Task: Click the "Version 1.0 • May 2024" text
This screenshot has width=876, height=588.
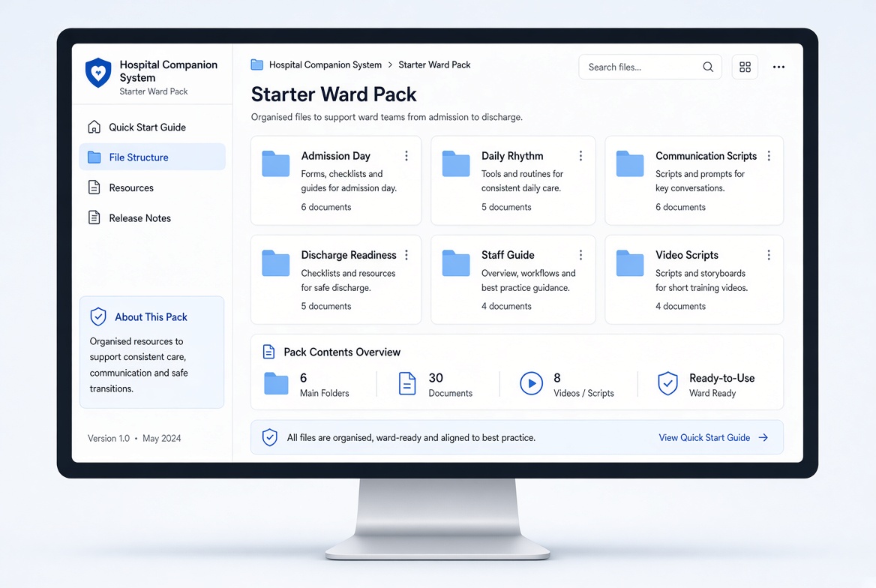Action: point(134,438)
